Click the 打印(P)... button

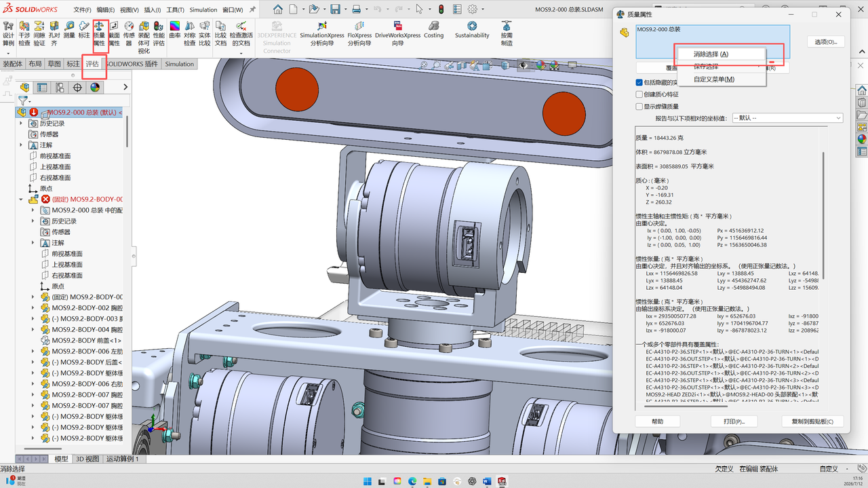coord(734,421)
